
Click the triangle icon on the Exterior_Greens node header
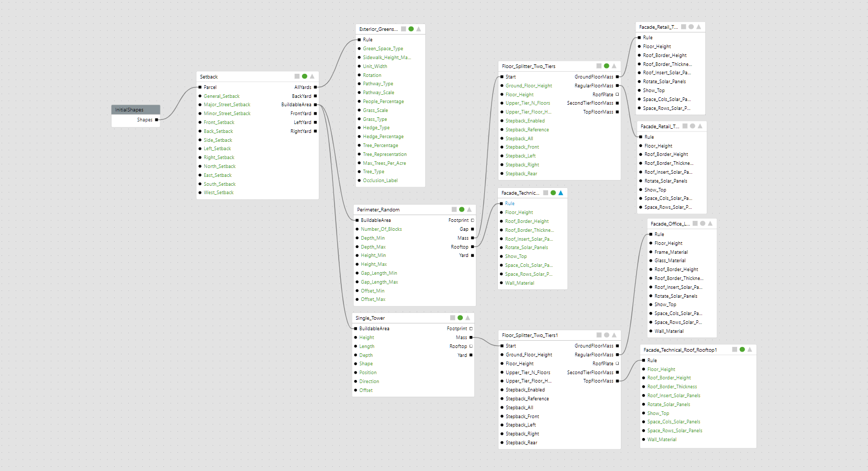(418, 29)
